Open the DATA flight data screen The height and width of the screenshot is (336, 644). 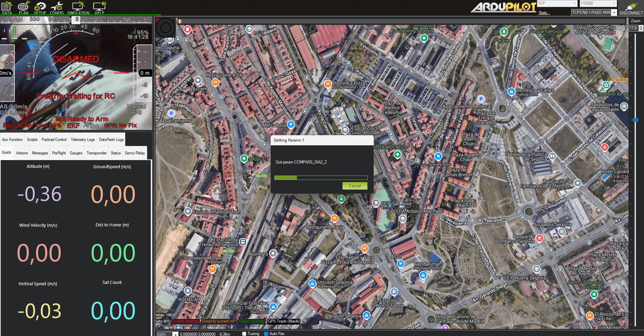point(7,7)
